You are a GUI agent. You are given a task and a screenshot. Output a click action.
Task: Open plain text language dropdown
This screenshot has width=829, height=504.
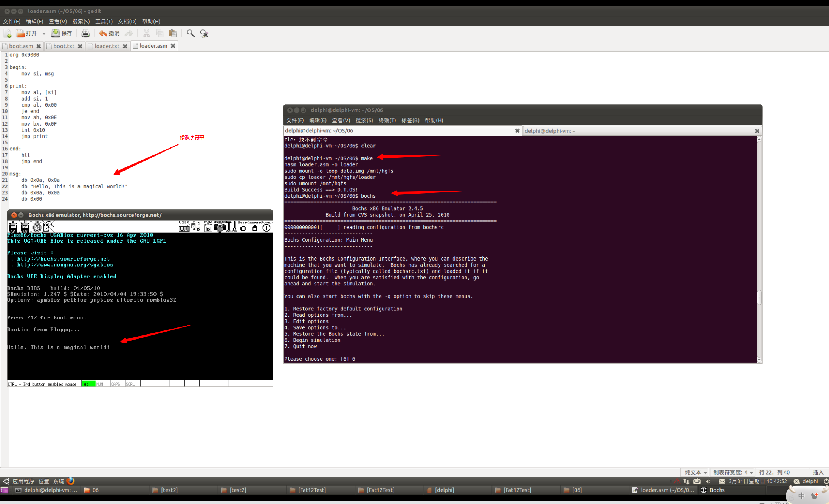click(x=696, y=472)
